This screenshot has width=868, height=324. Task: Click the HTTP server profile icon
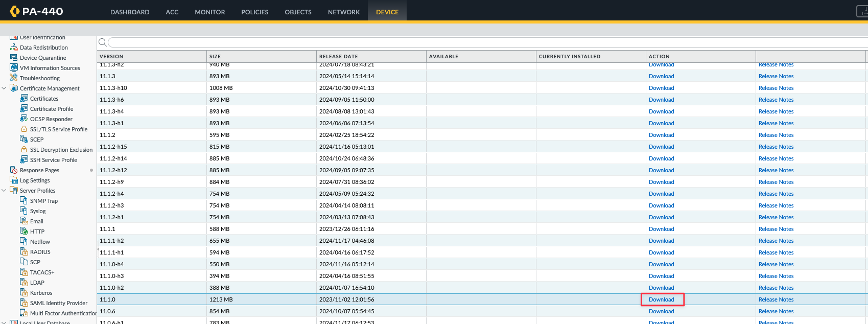click(x=24, y=232)
